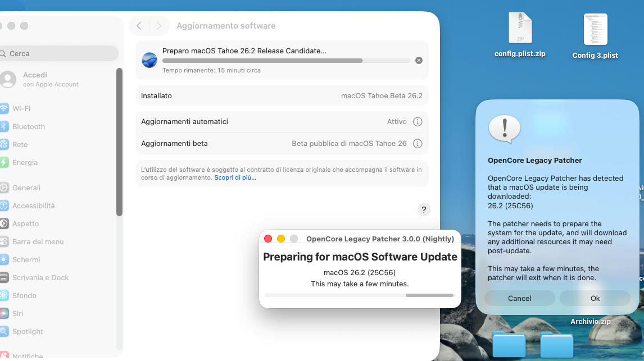Click the OpenCore Legacy Patcher alert heading
The image size is (644, 361).
point(535,161)
